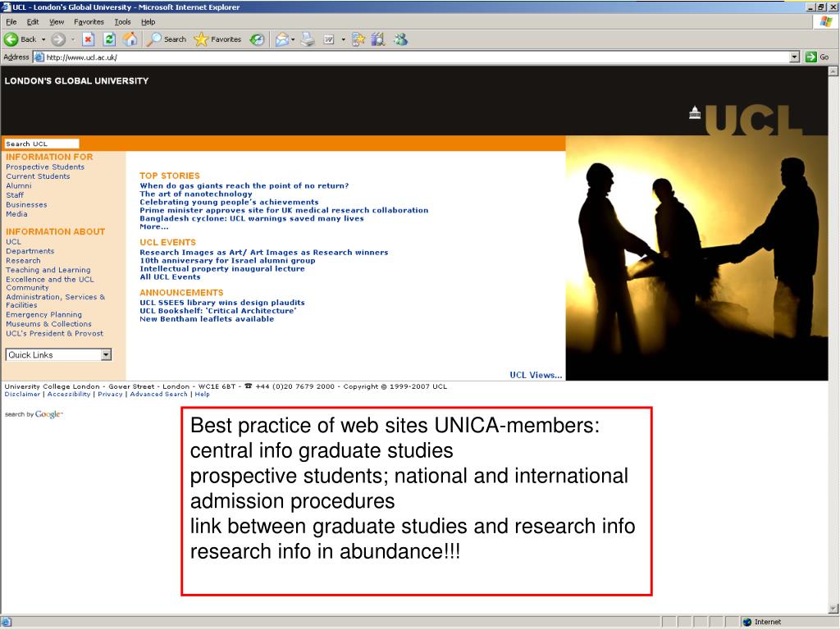
Task: Go to the Home page icon
Action: (x=130, y=39)
